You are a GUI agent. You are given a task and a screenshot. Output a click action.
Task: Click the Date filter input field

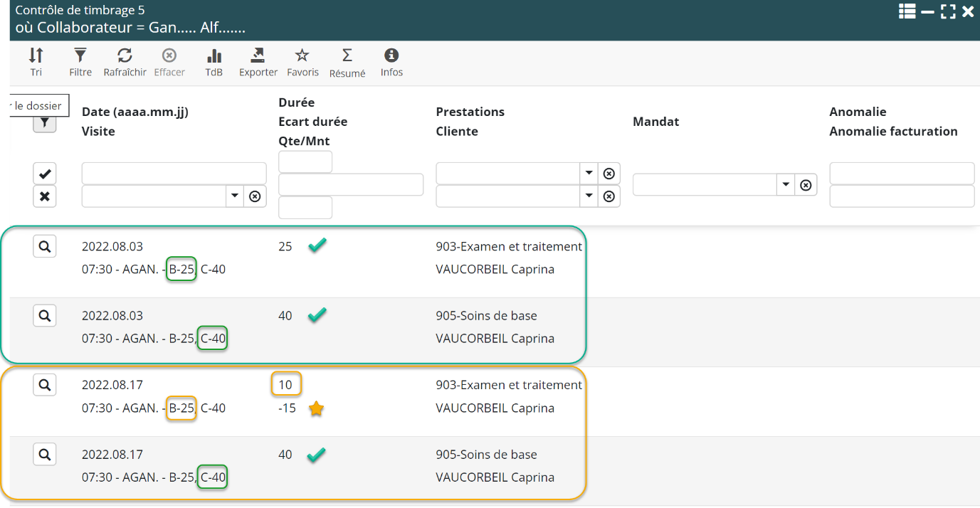[174, 174]
